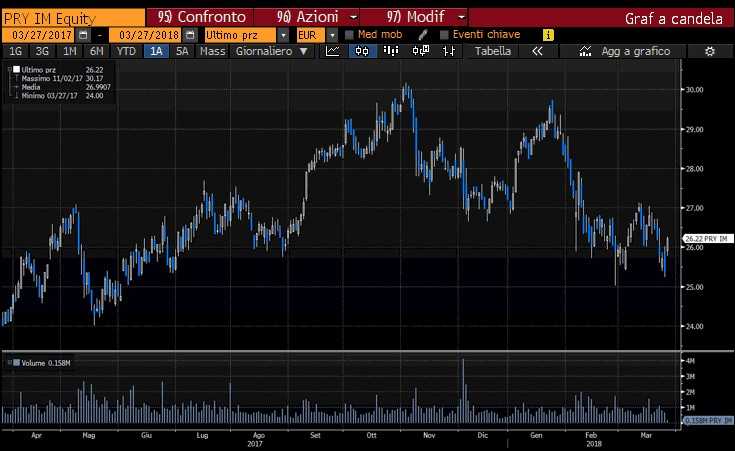Click the yellow info icon

click(x=548, y=35)
